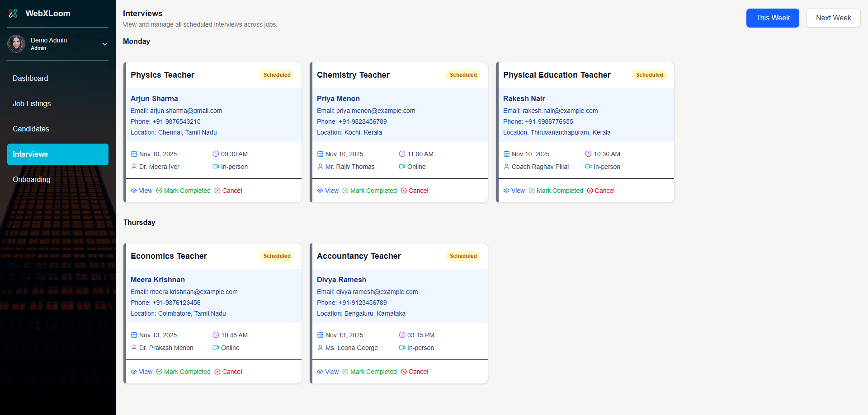Go to Job Listings in sidebar
The height and width of the screenshot is (415, 868).
32,104
